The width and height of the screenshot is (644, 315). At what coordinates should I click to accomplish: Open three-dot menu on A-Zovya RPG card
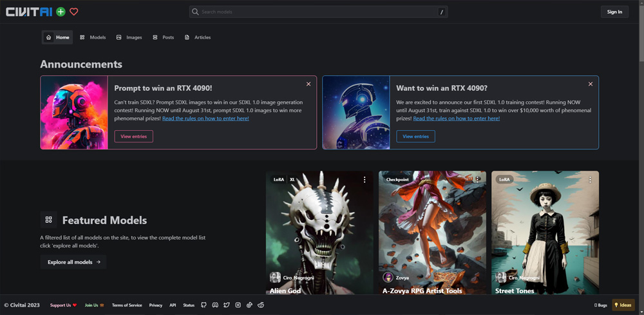pyautogui.click(x=477, y=180)
